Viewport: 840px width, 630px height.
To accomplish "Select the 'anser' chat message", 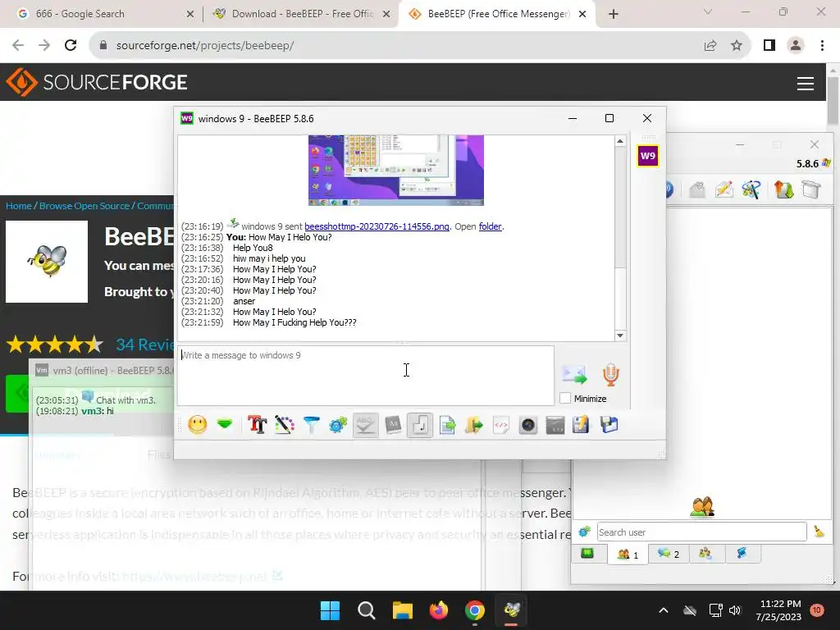I will [x=244, y=301].
